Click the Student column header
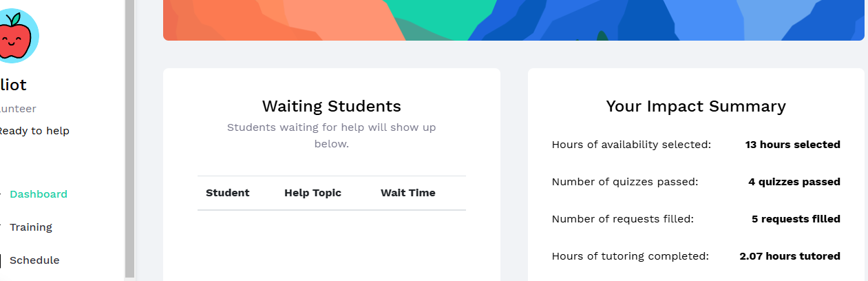This screenshot has height=281, width=868. point(227,193)
